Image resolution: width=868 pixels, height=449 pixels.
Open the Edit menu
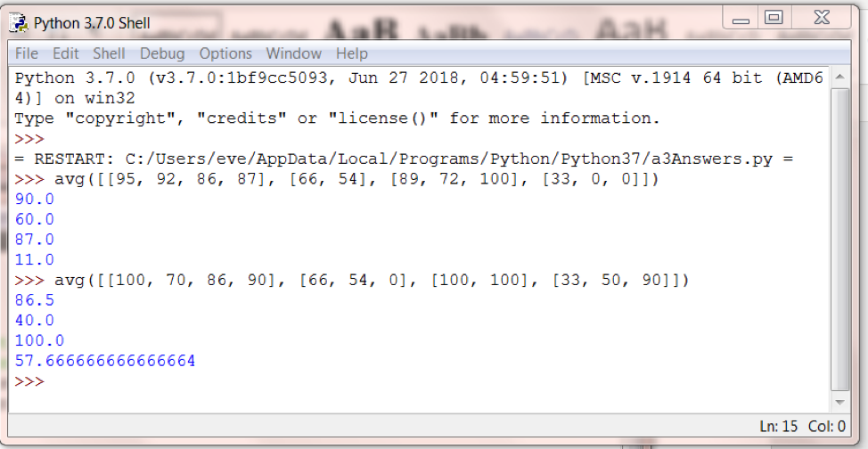[x=65, y=53]
